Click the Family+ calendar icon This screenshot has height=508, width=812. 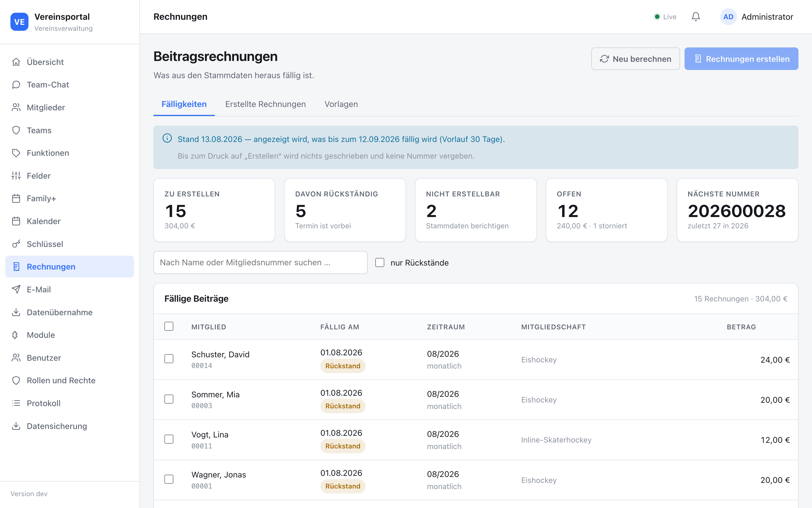(x=16, y=199)
